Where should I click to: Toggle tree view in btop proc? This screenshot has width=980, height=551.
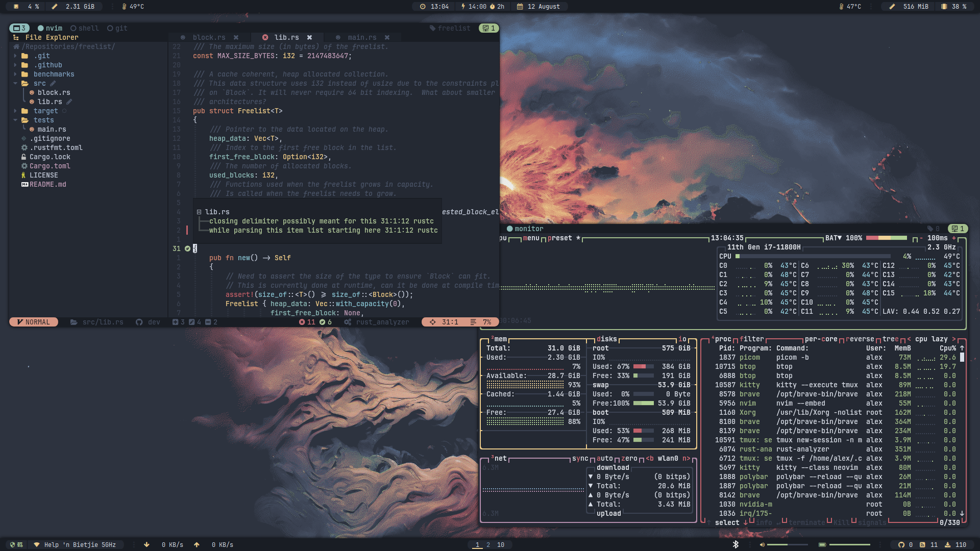click(890, 339)
